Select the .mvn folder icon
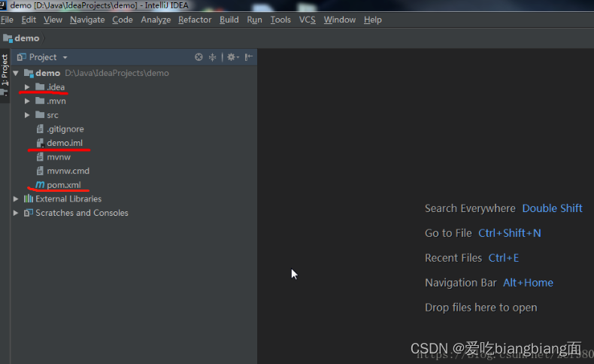The image size is (594, 364). 40,101
